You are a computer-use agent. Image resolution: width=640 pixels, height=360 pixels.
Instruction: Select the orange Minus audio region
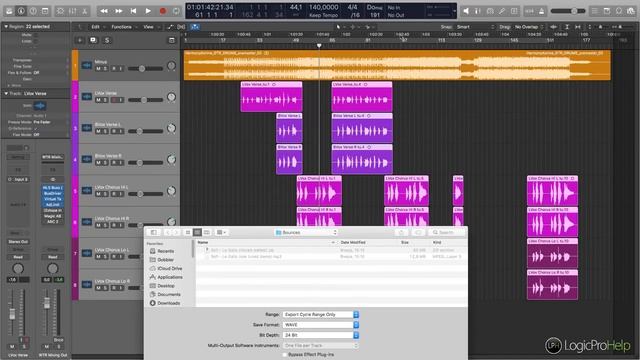click(x=397, y=65)
